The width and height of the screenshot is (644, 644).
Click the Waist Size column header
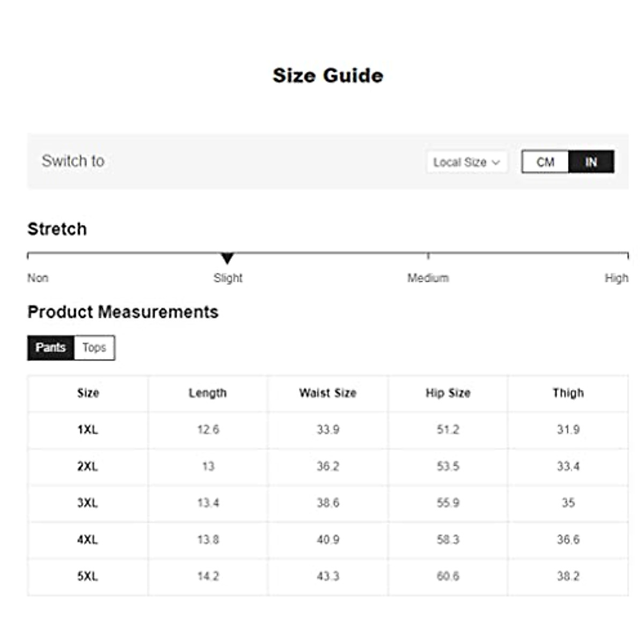pyautogui.click(x=328, y=393)
